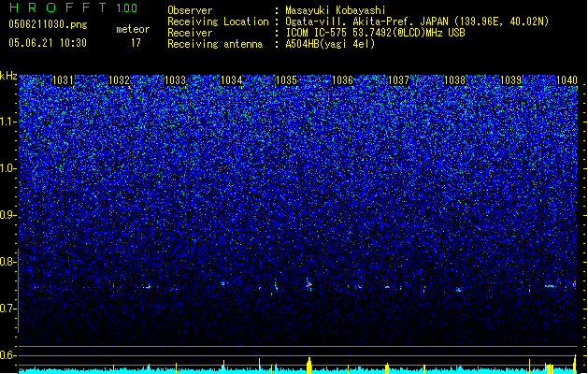Click the meteor label

[x=133, y=29]
